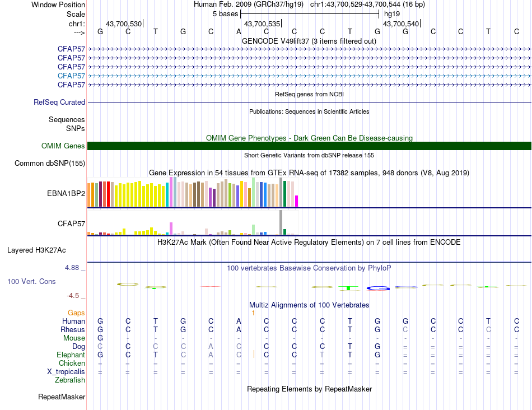Image resolution: width=532 pixels, height=410 pixels.
Task: Click the Zebrafish species label
Action: [x=70, y=380]
